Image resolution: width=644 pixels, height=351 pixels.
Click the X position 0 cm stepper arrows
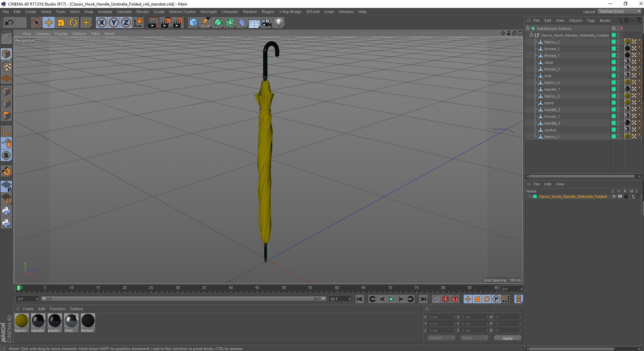(454, 317)
